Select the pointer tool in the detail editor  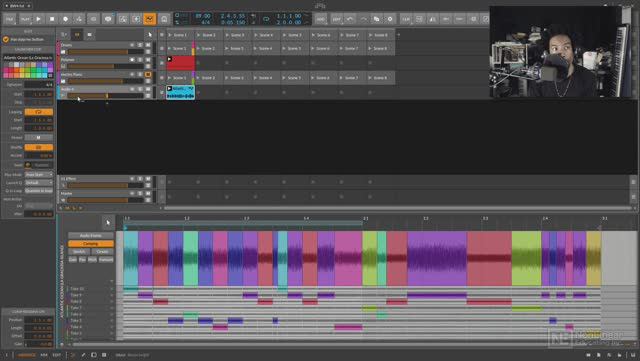pyautogui.click(x=108, y=223)
